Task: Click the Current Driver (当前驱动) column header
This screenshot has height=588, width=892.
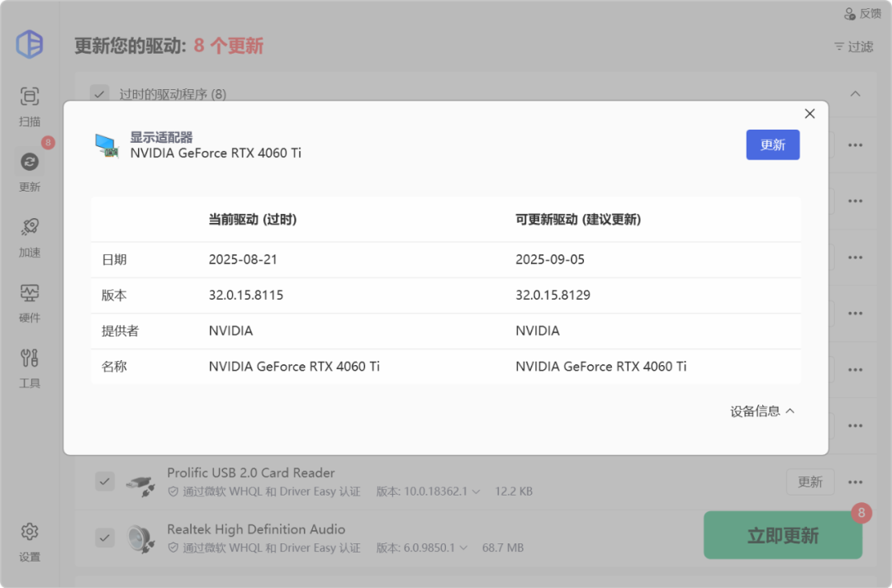Action: point(253,220)
